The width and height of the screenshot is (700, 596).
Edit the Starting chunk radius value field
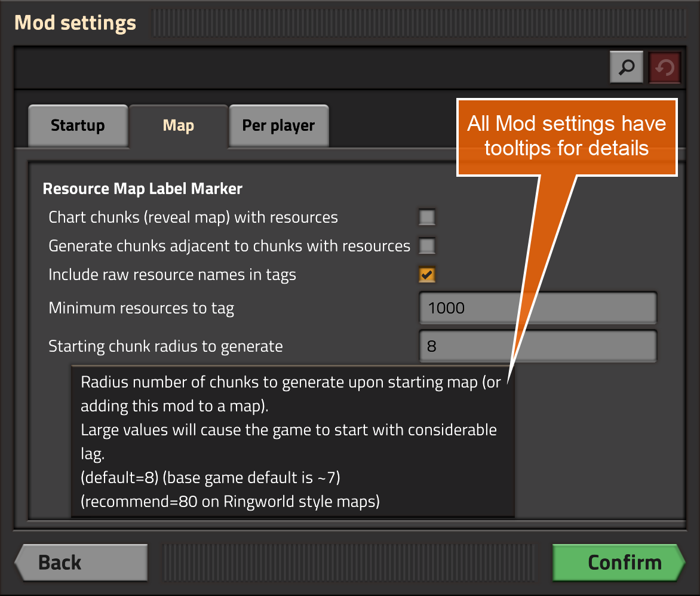tap(538, 346)
